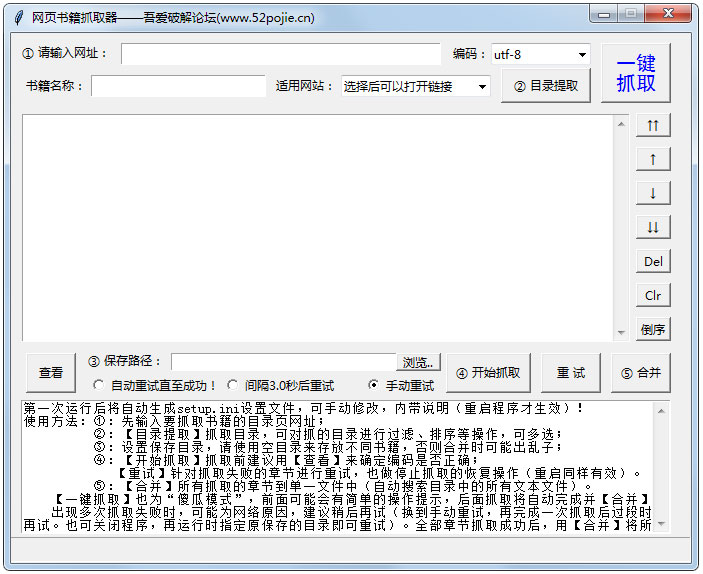
Task: Click the 倒序 reverse order button
Action: pos(653,329)
